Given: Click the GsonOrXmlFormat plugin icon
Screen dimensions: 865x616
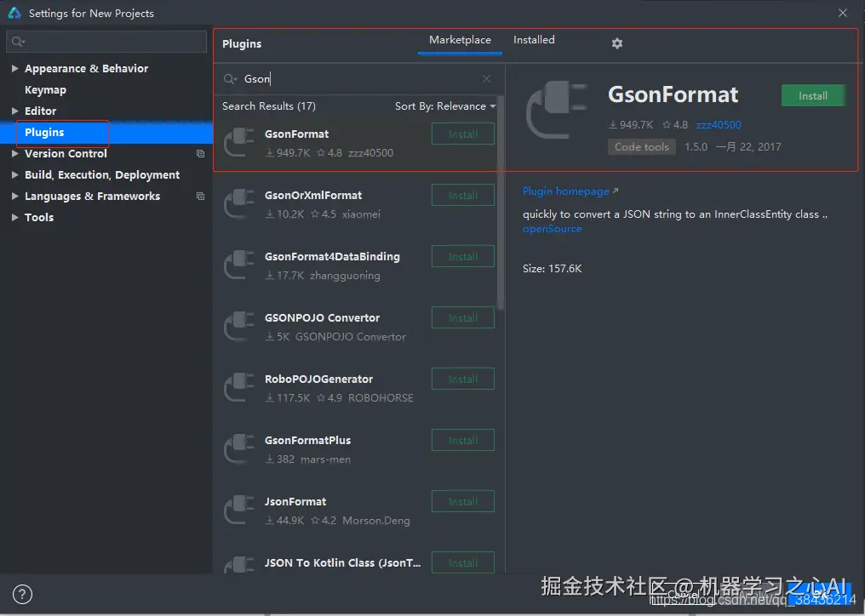Looking at the screenshot, I should click(x=239, y=203).
